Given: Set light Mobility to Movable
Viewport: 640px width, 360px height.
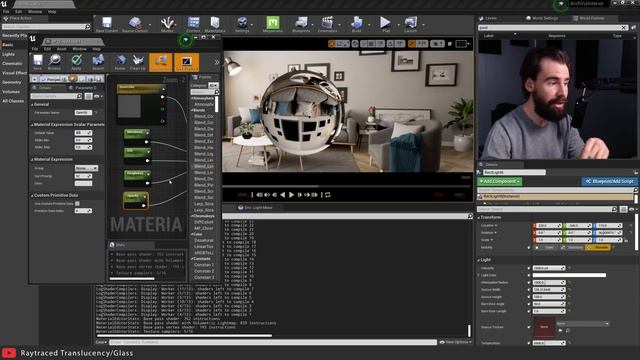Looking at the screenshot, I should [598, 247].
